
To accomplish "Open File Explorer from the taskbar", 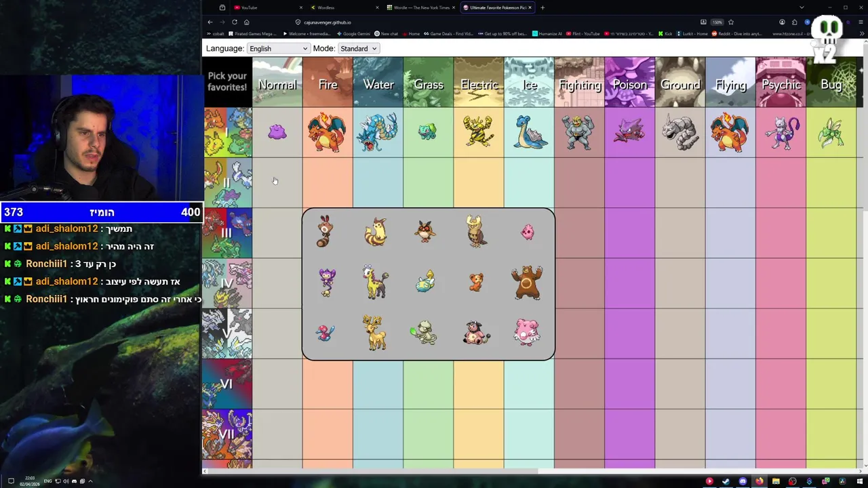I will pos(776,481).
